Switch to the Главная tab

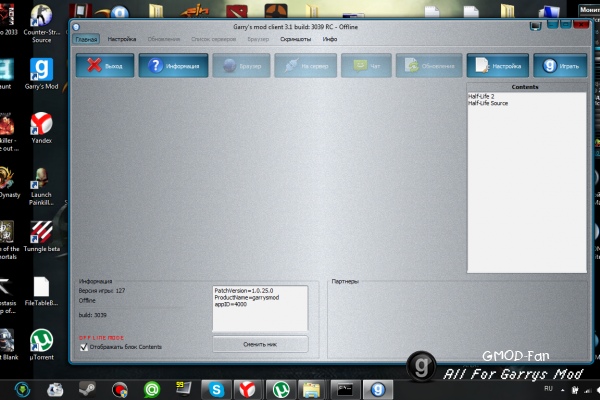pyautogui.click(x=86, y=39)
